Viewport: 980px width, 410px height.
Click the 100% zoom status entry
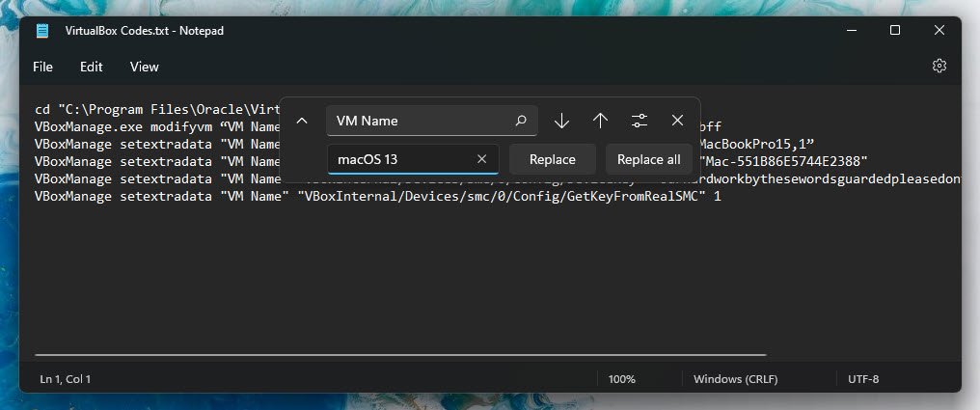click(622, 379)
